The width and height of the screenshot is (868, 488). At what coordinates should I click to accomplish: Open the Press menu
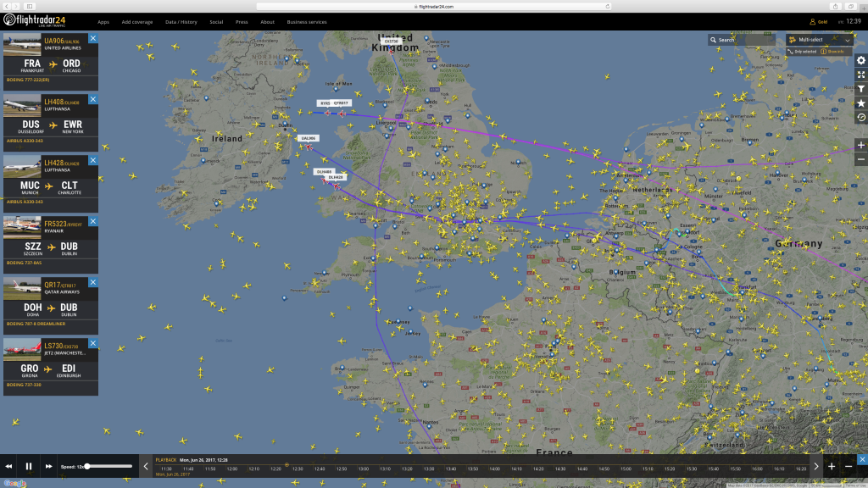tap(242, 22)
